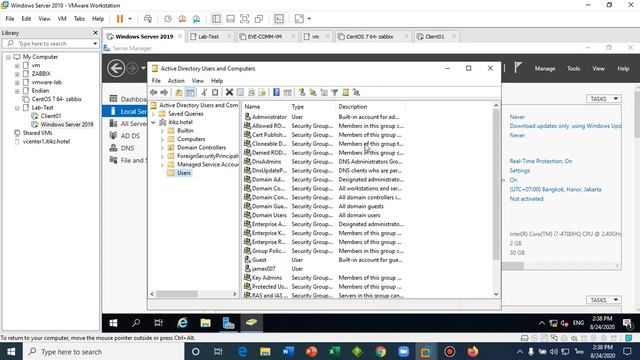Open Chrome from host taskbar

[x=381, y=351]
